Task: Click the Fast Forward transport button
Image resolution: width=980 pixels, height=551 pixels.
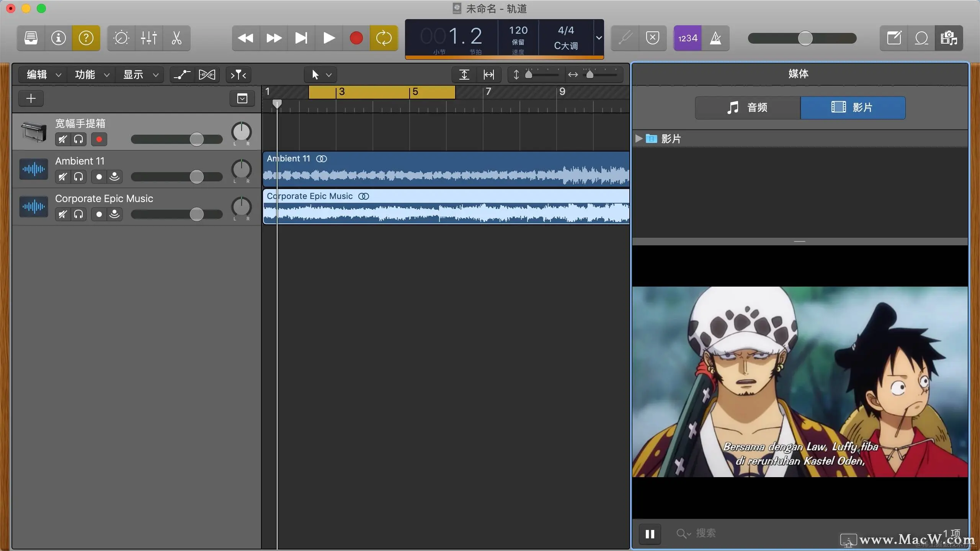Action: 274,38
